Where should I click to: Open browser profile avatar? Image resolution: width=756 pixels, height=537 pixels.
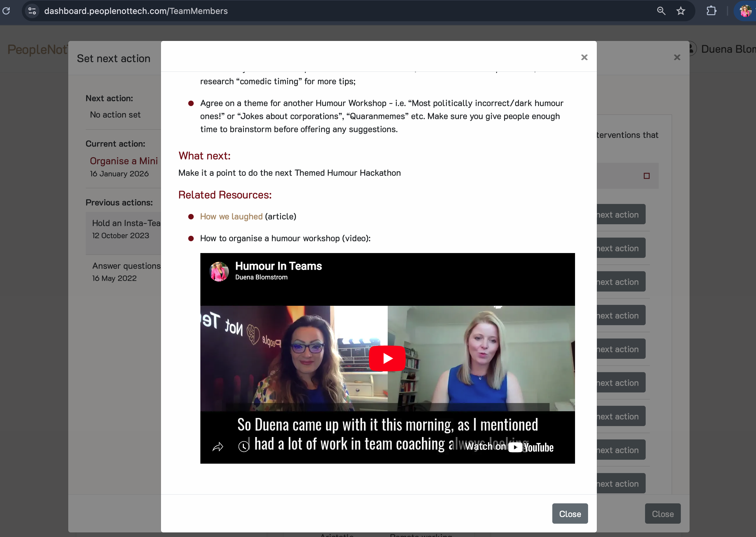[745, 11]
